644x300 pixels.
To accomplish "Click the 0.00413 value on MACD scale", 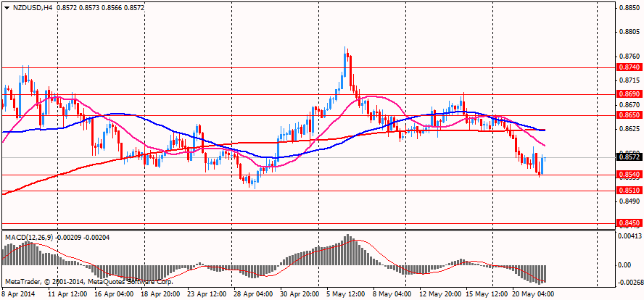I will point(630,236).
